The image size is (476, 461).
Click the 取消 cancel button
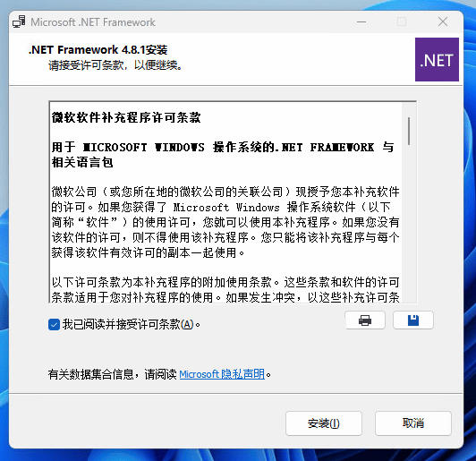click(x=413, y=423)
